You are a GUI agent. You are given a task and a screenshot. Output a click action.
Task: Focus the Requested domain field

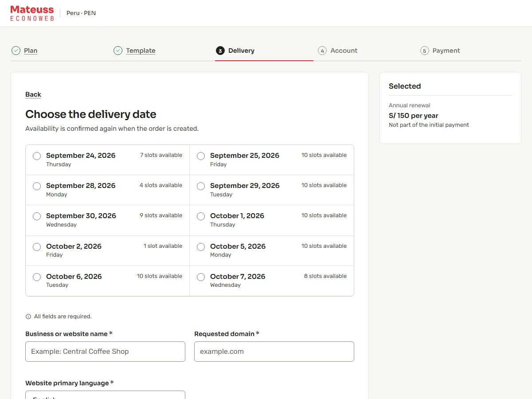point(274,352)
